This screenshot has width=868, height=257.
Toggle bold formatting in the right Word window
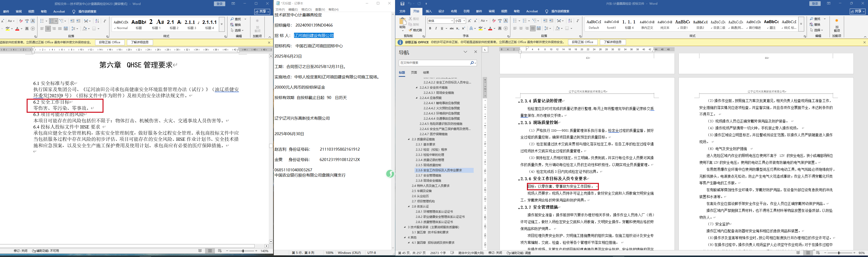tap(430, 29)
